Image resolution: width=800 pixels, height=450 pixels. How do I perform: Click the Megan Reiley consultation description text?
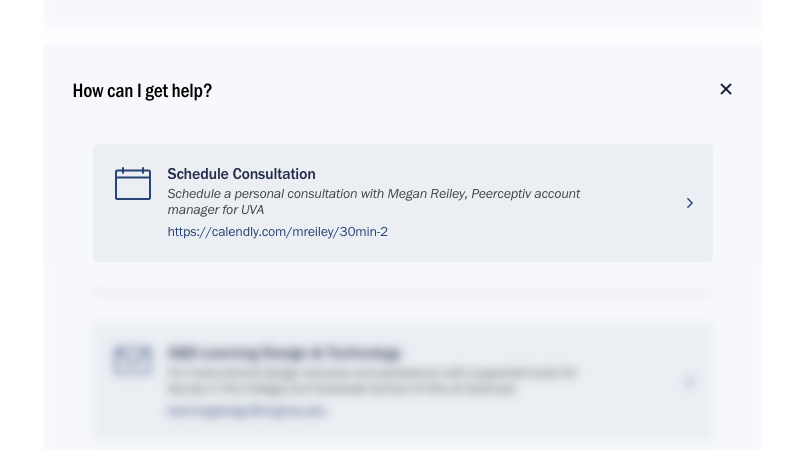(373, 202)
